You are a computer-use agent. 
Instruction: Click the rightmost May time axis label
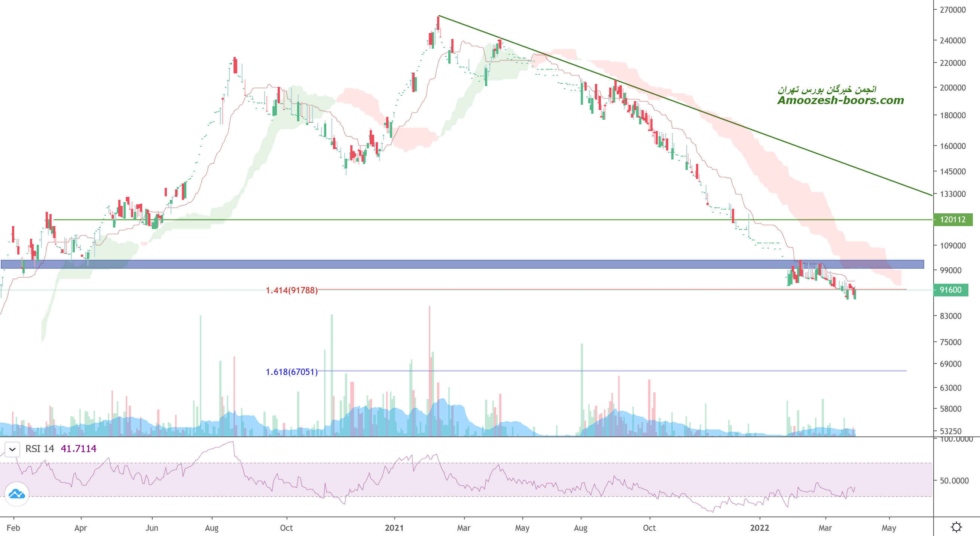889,528
